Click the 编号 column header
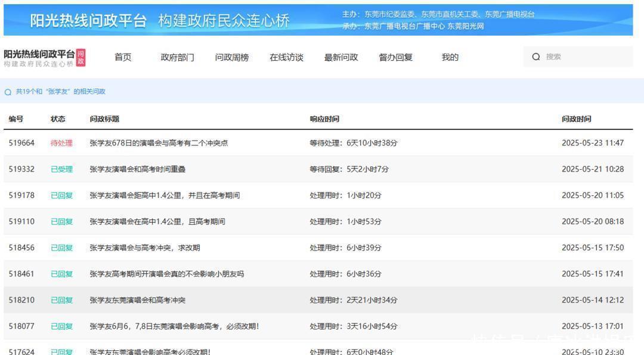 pyautogui.click(x=17, y=119)
